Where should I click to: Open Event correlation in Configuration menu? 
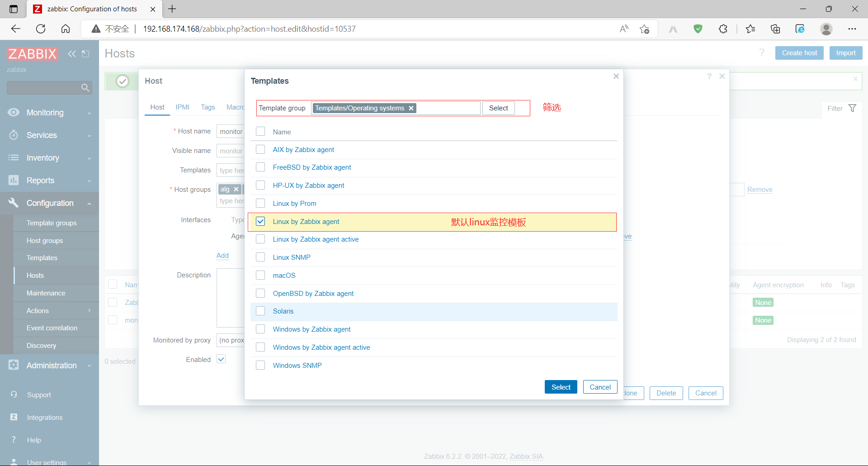(x=52, y=328)
